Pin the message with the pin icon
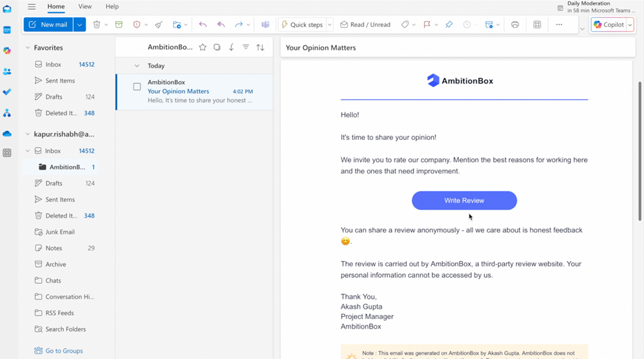644x359 pixels. tap(449, 25)
